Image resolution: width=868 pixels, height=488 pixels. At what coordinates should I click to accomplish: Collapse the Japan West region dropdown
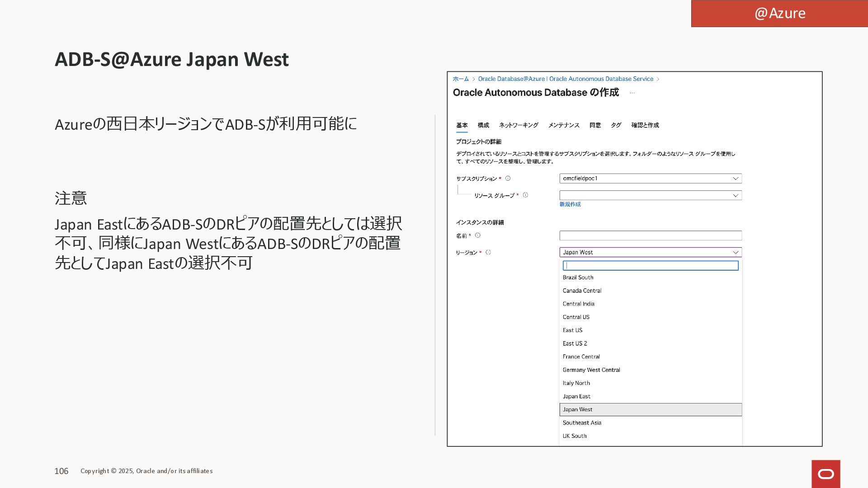pos(735,253)
